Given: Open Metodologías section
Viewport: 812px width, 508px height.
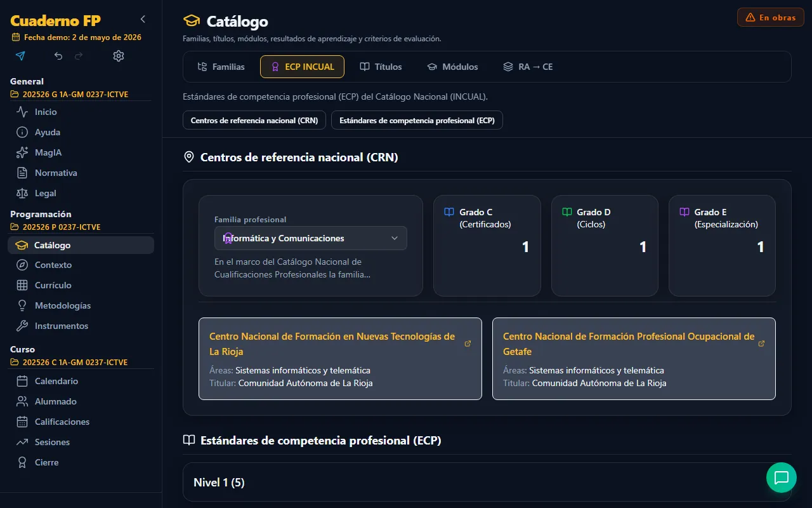Looking at the screenshot, I should 81,305.
